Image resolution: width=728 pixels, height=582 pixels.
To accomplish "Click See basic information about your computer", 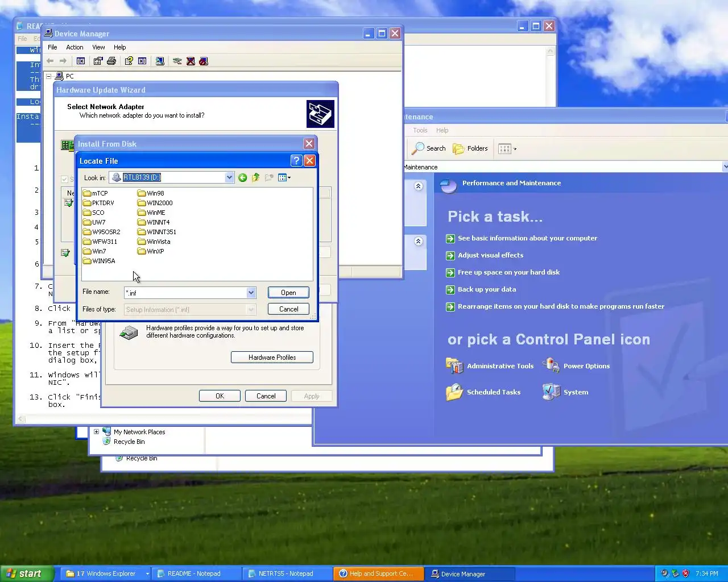I will 527,238.
